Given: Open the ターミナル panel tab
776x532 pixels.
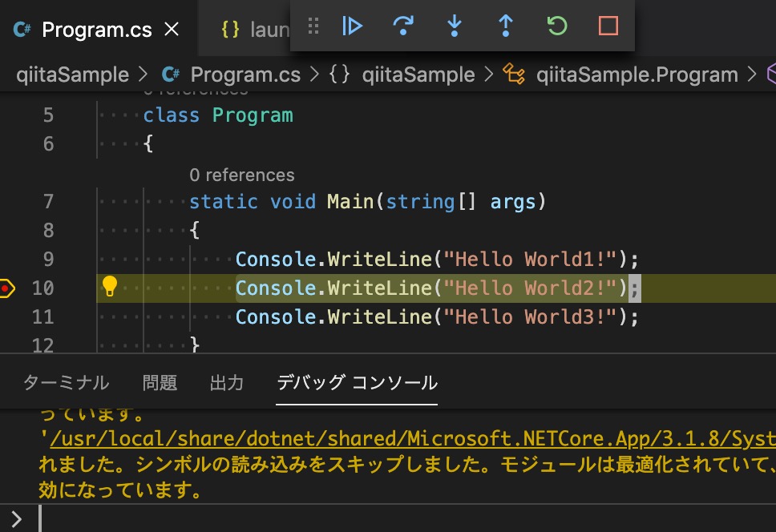Looking at the screenshot, I should [x=66, y=383].
